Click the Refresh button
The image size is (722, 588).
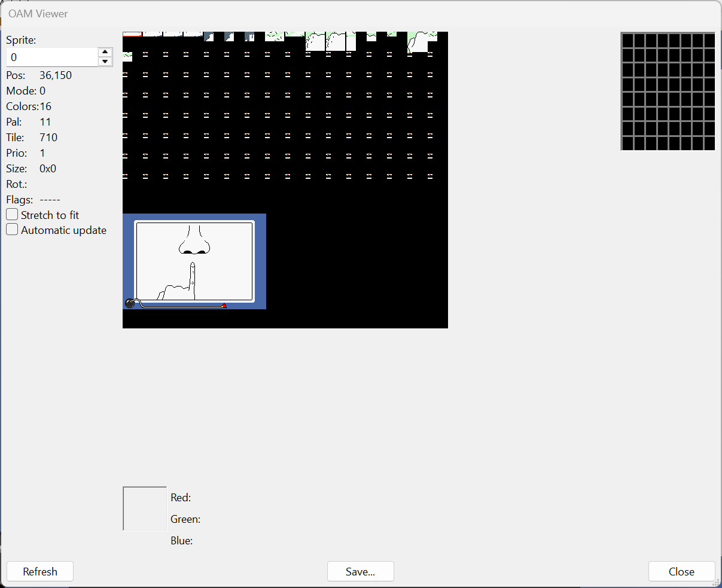pyautogui.click(x=39, y=571)
